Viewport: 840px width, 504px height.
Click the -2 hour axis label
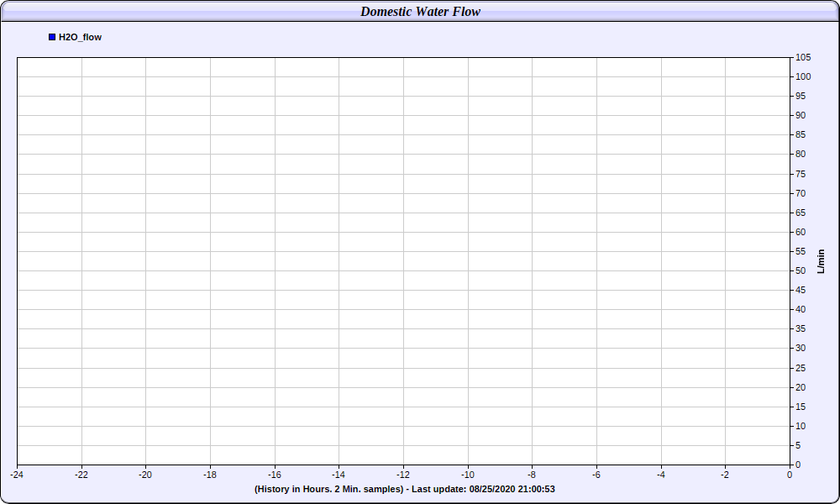point(725,475)
